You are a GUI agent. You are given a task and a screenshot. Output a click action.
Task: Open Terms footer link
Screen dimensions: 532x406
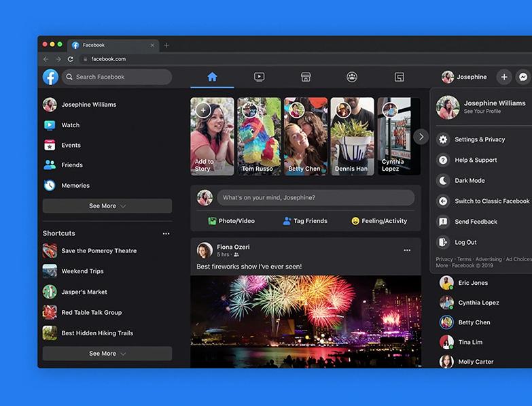(464, 259)
